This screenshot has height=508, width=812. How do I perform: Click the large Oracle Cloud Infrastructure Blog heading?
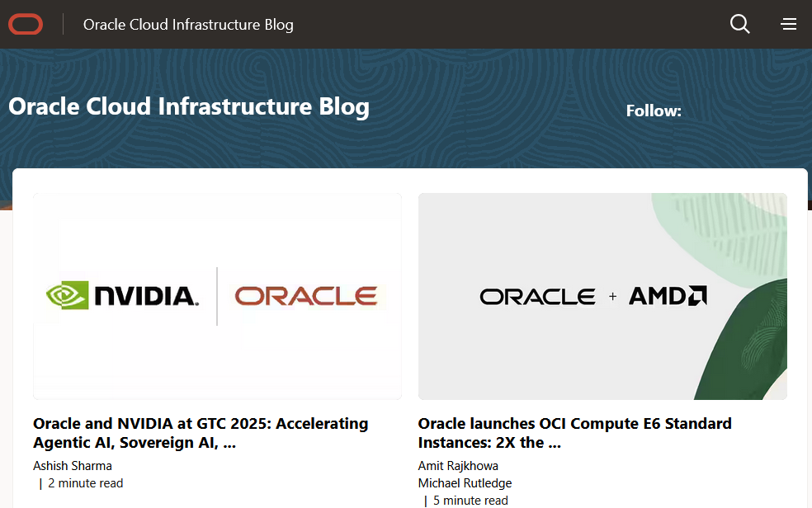(189, 106)
